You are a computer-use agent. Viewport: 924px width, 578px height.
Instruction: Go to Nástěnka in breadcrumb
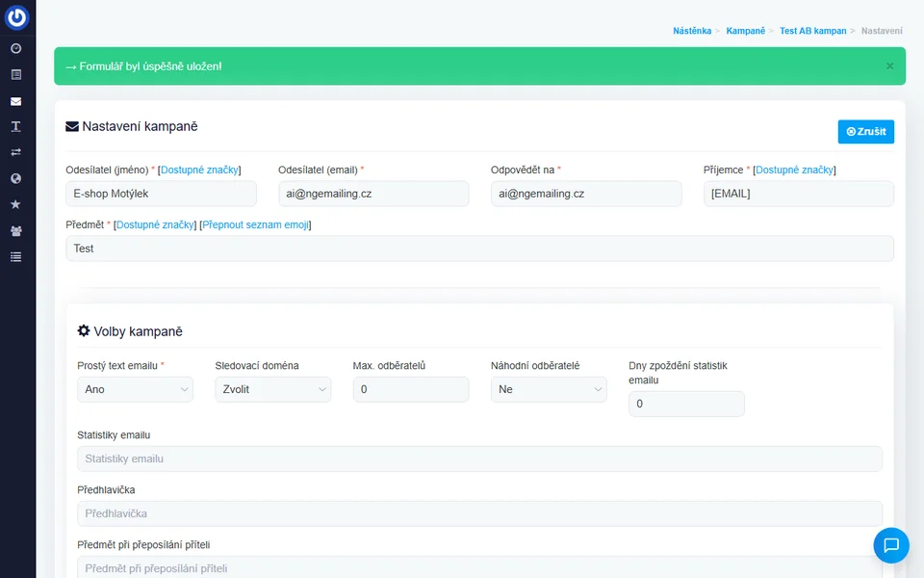point(692,31)
